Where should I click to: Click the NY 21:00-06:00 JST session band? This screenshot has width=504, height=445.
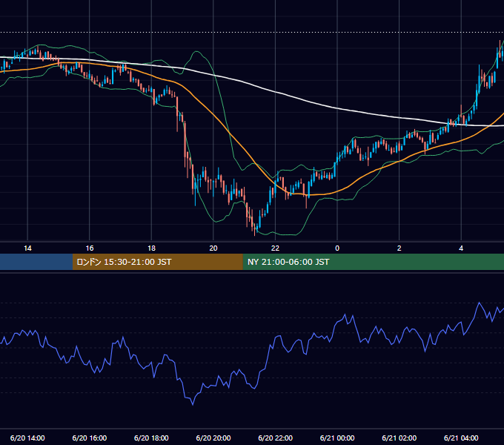coord(373,262)
